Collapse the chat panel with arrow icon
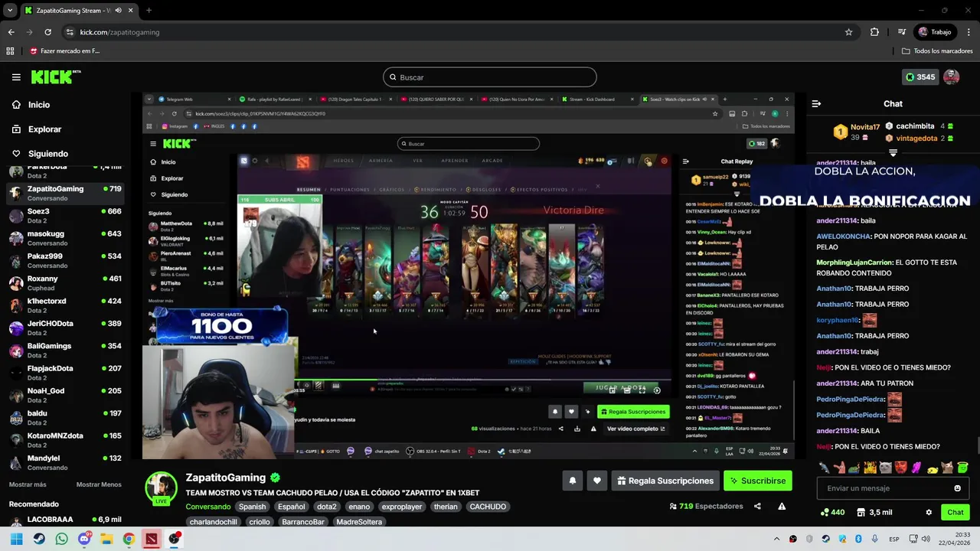The width and height of the screenshot is (980, 551). click(x=816, y=103)
